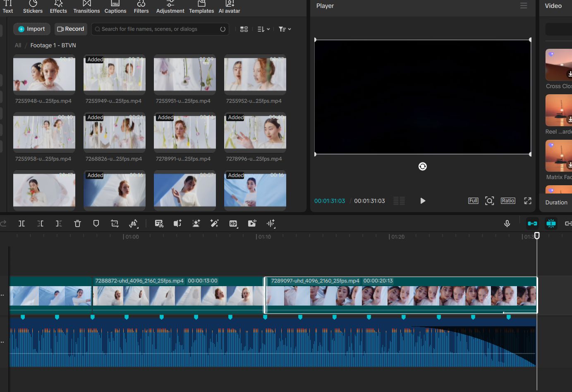Toggle grid view of media
Viewport: 572px width, 392px height.
click(244, 29)
